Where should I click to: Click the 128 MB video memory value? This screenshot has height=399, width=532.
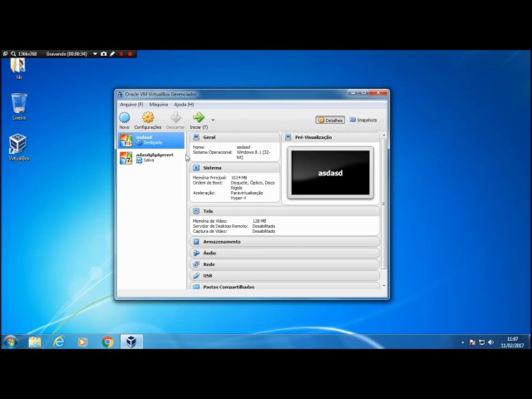pyautogui.click(x=259, y=221)
